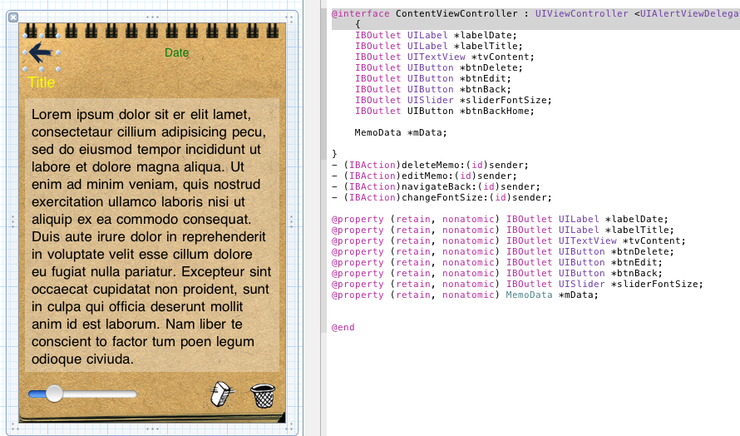
Task: Click the sliderFontSize IBOutlet ivar line
Action: coord(453,101)
